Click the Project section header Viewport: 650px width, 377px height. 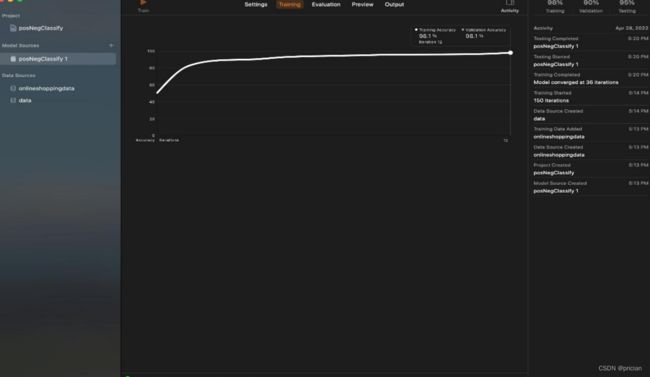[11, 16]
